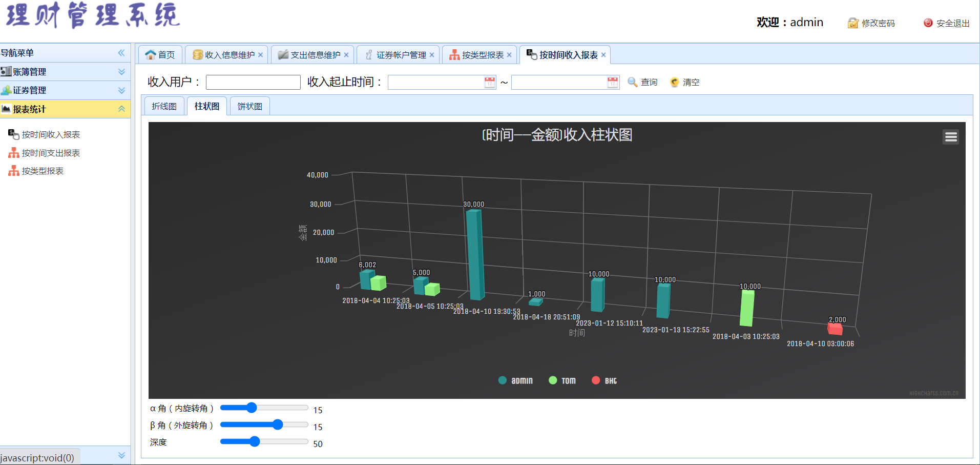
Task: Click the Highcharts.com.cn credits link
Action: 934,393
